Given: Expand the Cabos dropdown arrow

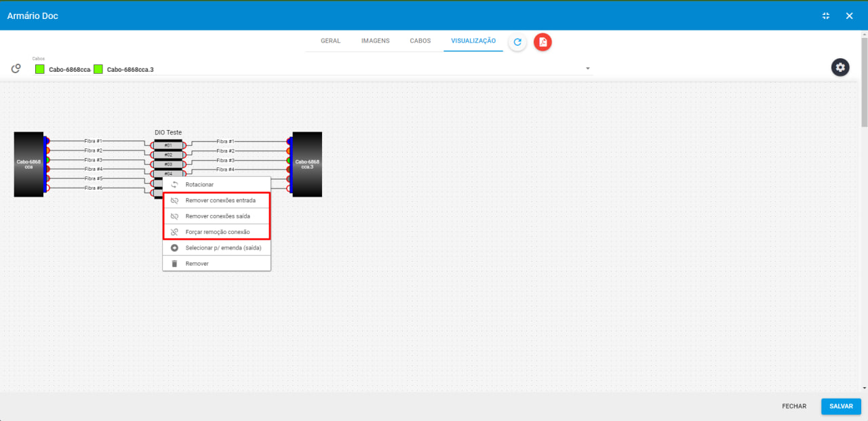Looking at the screenshot, I should point(588,68).
